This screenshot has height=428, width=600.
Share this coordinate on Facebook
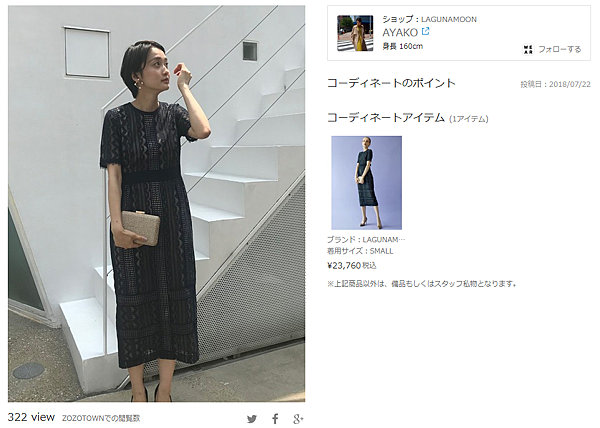(275, 419)
